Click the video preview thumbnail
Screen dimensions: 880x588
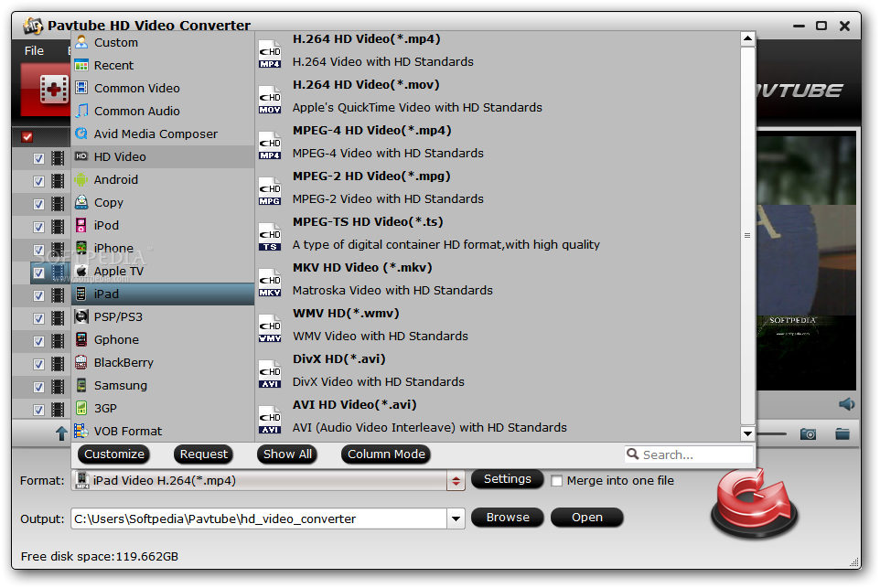pos(806,261)
